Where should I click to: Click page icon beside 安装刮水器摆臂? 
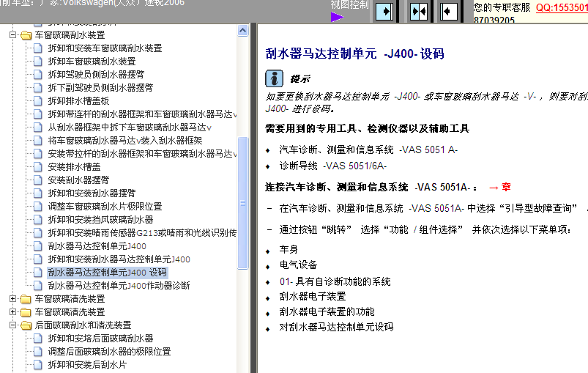click(38, 180)
